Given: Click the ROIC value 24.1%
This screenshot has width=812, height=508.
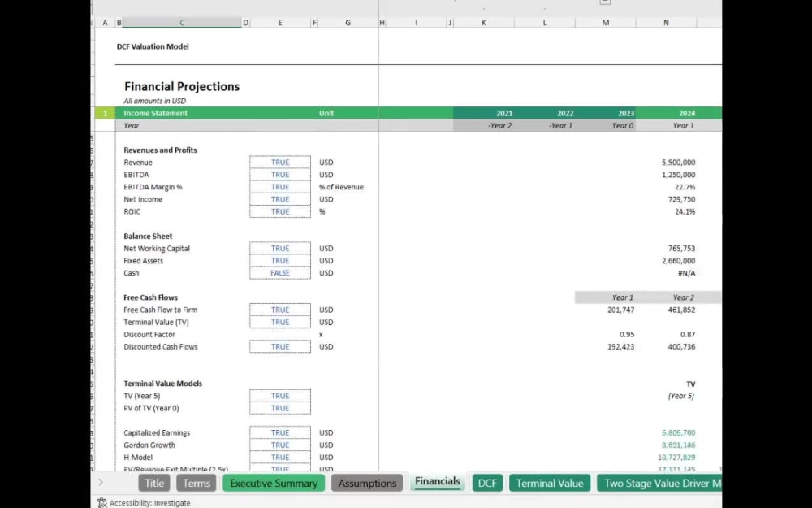Looking at the screenshot, I should [x=685, y=211].
